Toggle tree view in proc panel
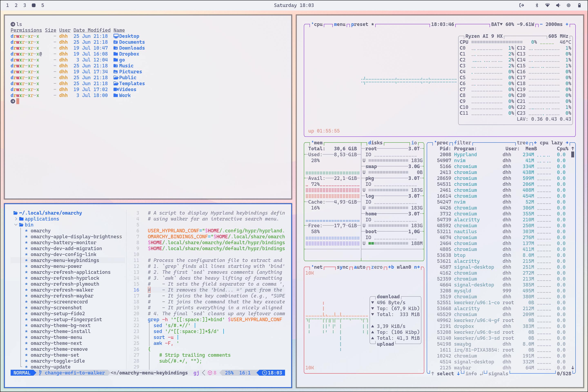Screen dimensions: 588x392 point(522,143)
